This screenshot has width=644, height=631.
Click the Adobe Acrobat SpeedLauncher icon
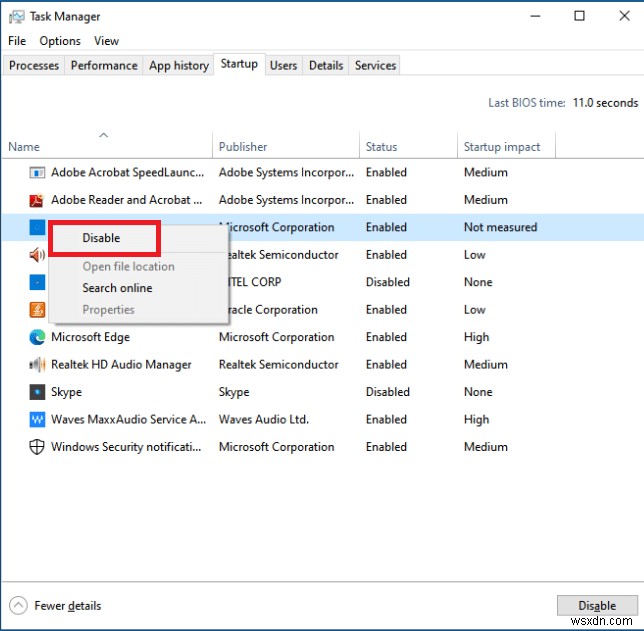[37, 173]
